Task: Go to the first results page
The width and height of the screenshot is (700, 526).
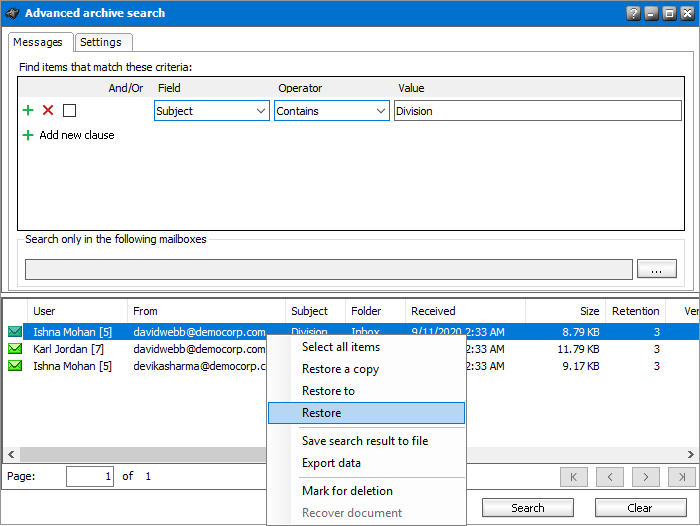Action: (x=573, y=477)
